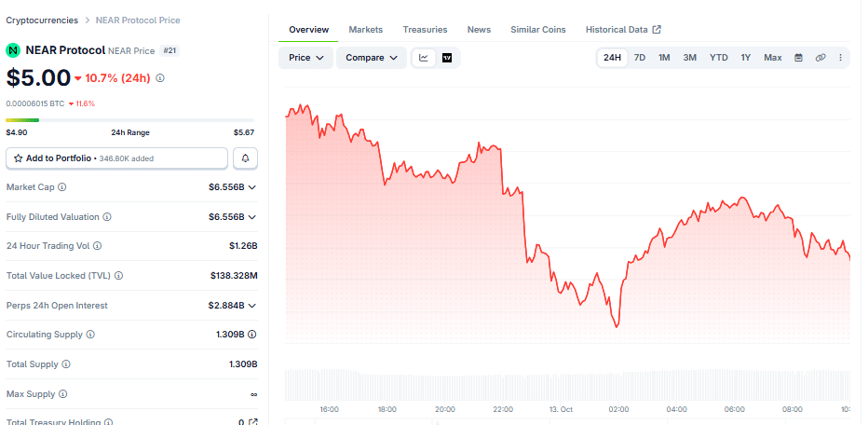Click the Fully Diluted Valuation info icon
Viewport: 868px width, 425px height.
click(x=107, y=217)
